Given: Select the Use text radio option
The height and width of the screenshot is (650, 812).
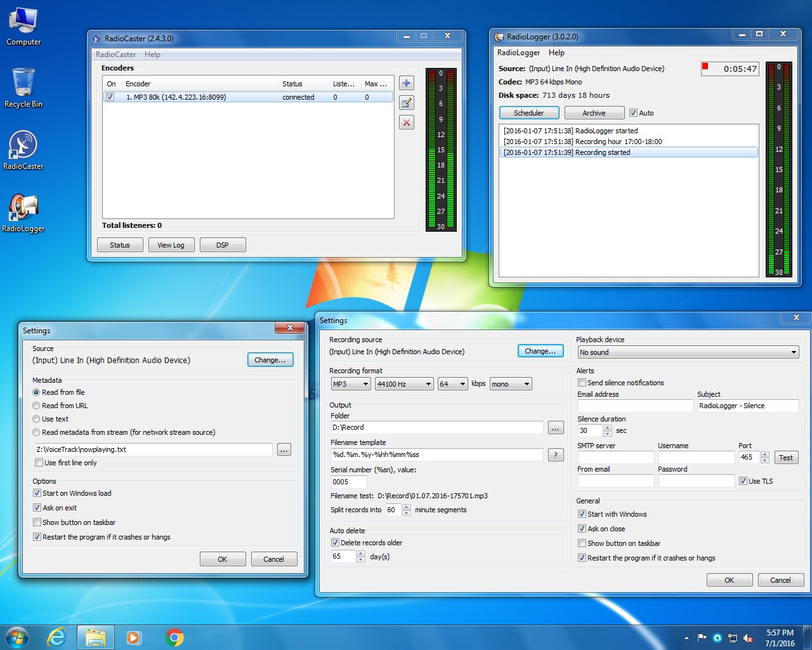Looking at the screenshot, I should 36,419.
